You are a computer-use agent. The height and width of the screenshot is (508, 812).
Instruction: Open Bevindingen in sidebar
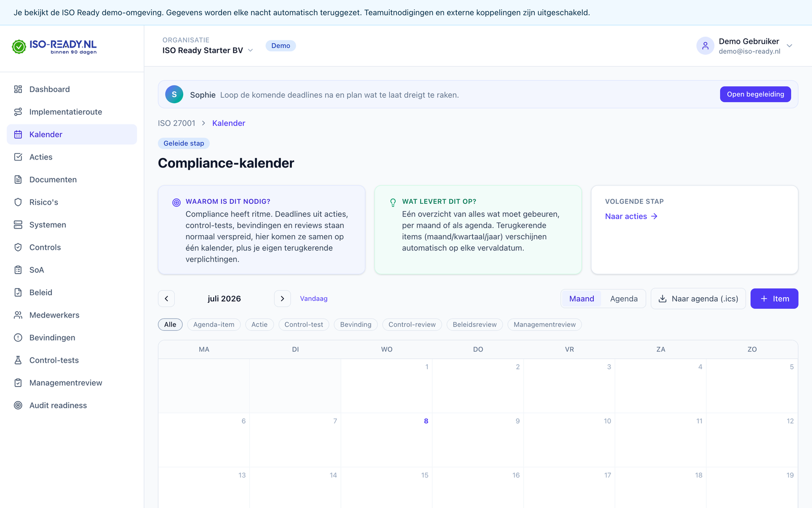pos(72,337)
